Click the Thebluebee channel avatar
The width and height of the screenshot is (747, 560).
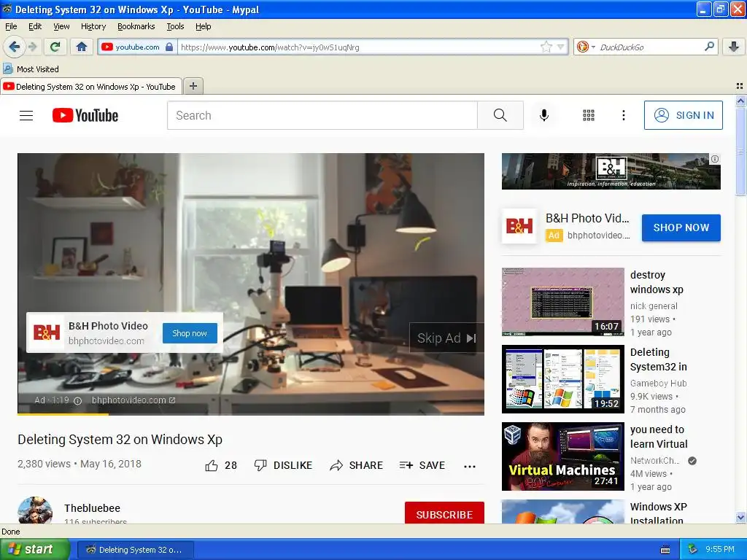click(x=35, y=510)
